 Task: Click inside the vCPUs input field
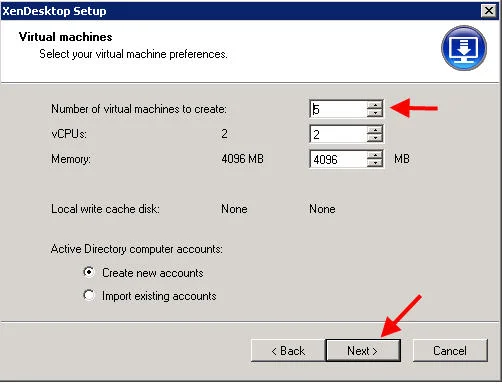(x=338, y=134)
